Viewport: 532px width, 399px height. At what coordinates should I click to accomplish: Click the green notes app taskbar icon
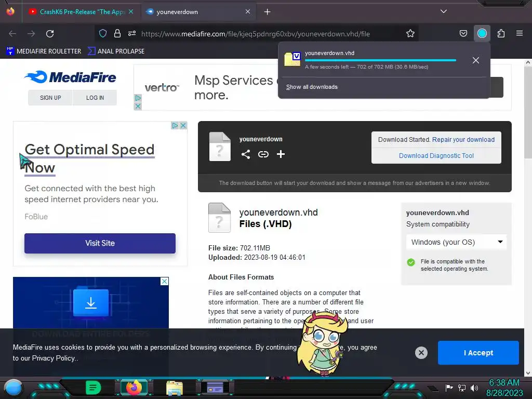(x=94, y=388)
